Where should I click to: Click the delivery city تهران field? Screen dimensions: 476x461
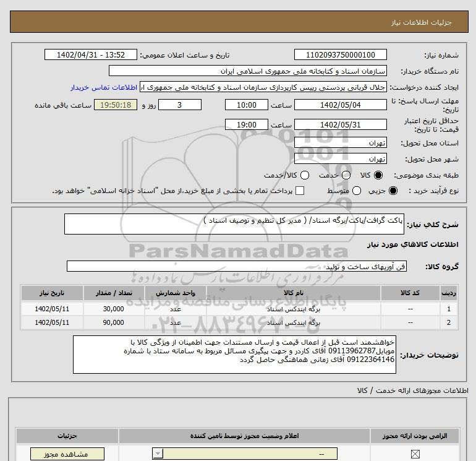point(340,158)
